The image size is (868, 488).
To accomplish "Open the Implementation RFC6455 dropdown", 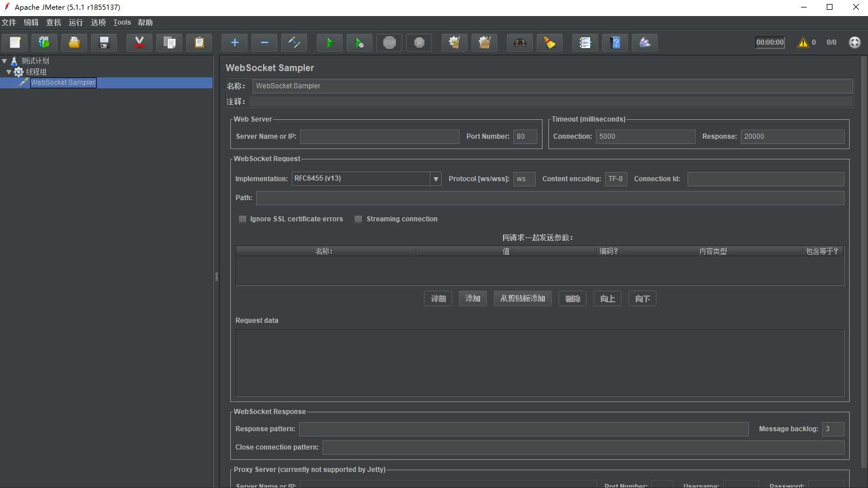I will coord(367,179).
